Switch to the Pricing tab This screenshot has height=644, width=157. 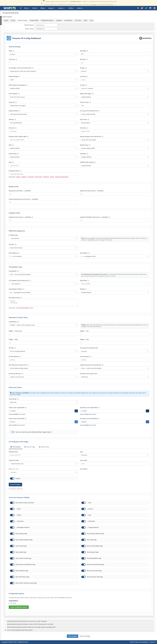click(x=13, y=21)
